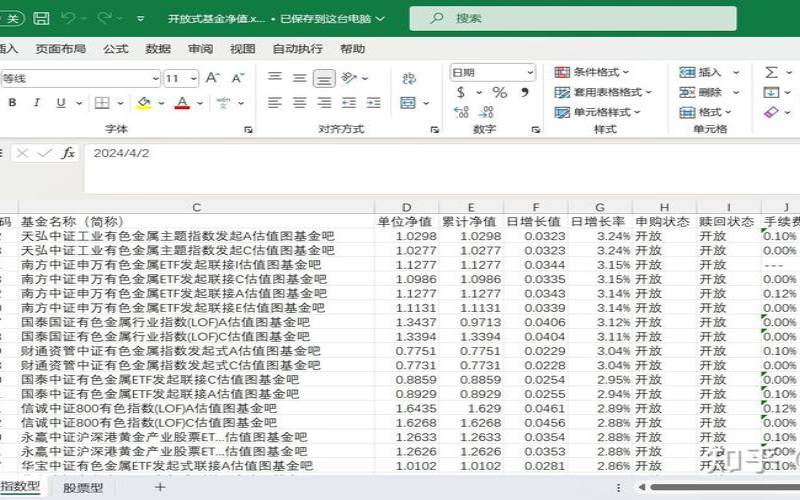Open Font settings dialog launcher
This screenshot has width=800, height=500.
pos(248,130)
